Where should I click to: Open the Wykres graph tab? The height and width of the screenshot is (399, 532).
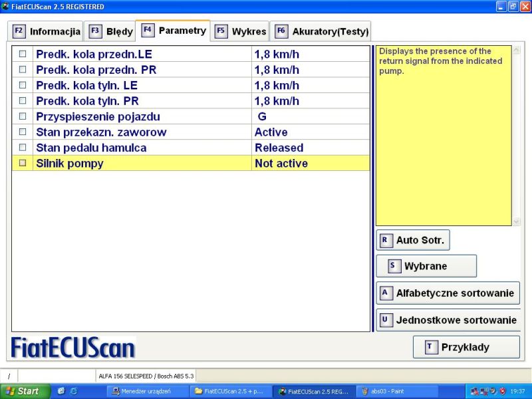(241, 31)
